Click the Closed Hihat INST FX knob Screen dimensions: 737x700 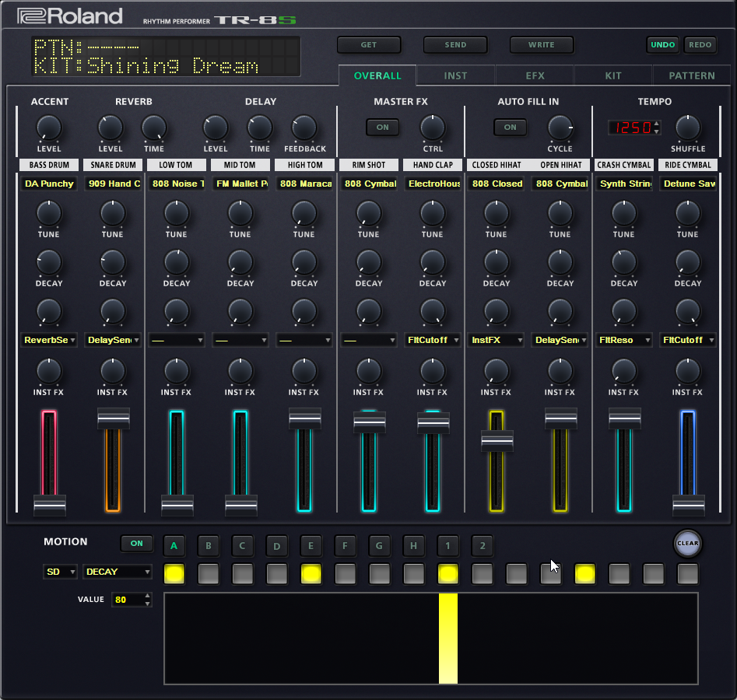coord(497,372)
